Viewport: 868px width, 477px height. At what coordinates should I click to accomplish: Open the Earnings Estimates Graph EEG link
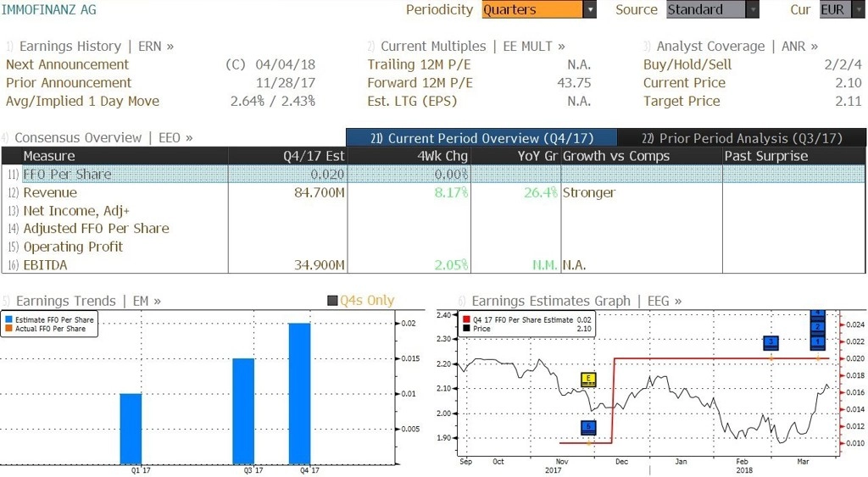click(576, 301)
